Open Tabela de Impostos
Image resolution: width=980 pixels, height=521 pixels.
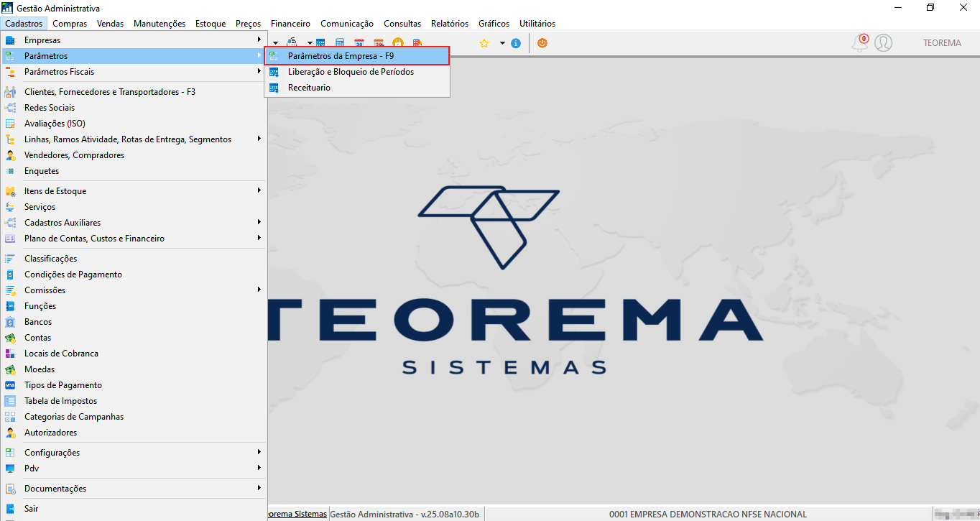click(x=134, y=401)
